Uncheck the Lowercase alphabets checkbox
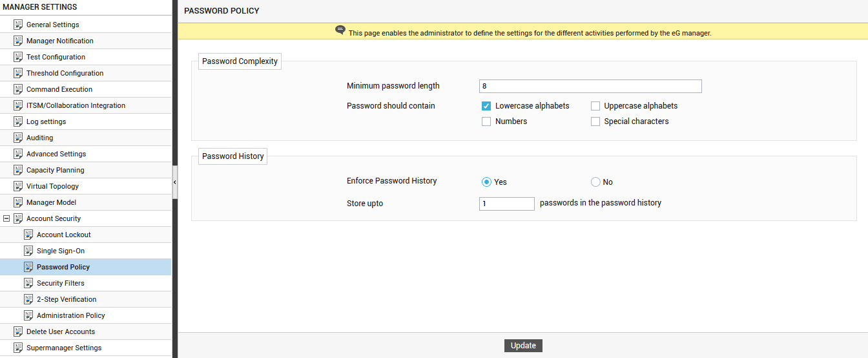 point(486,106)
